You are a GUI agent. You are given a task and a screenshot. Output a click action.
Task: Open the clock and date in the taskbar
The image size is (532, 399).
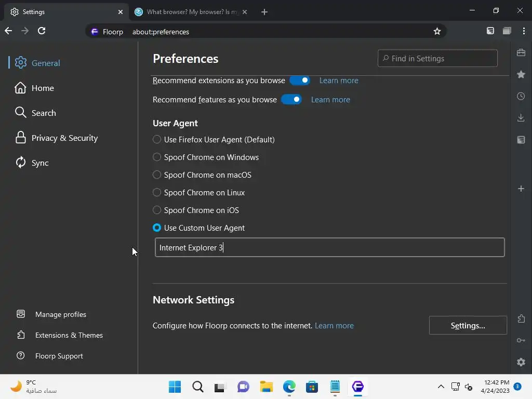[495, 387]
